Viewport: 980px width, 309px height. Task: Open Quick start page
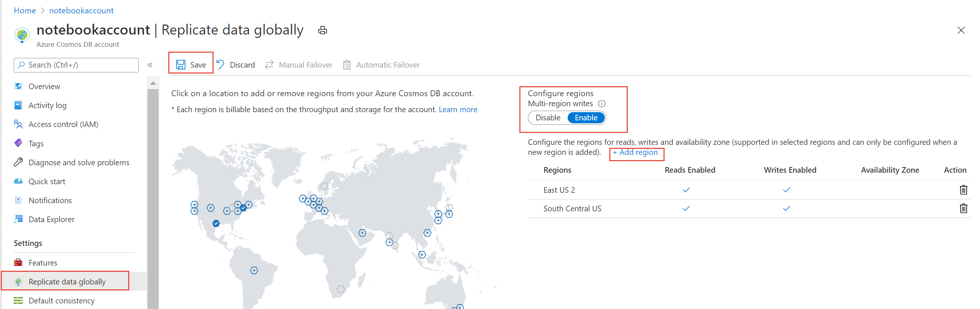(47, 182)
